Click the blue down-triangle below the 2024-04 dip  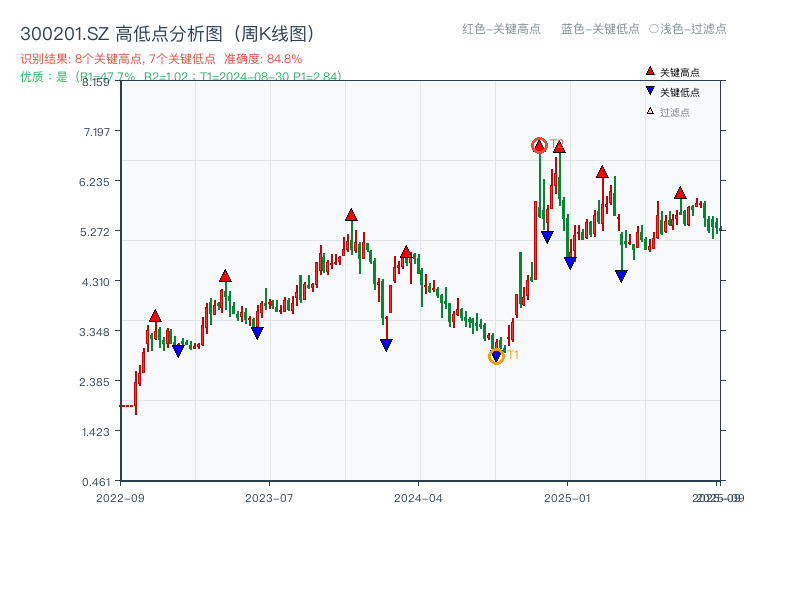(384, 343)
